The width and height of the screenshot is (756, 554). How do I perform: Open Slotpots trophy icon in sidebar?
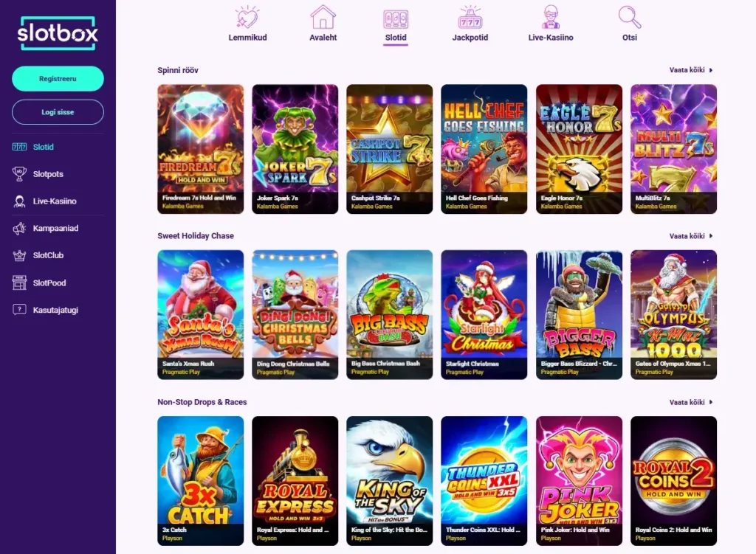tap(19, 174)
